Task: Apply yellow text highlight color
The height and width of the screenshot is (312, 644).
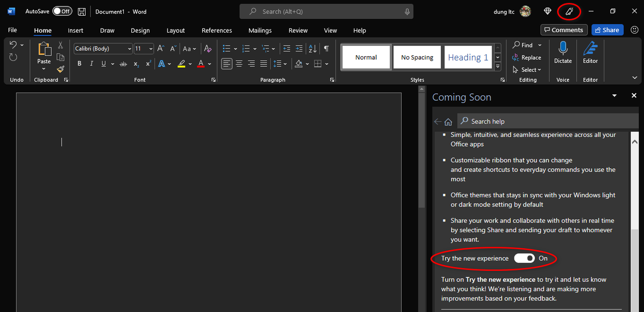Action: click(181, 64)
